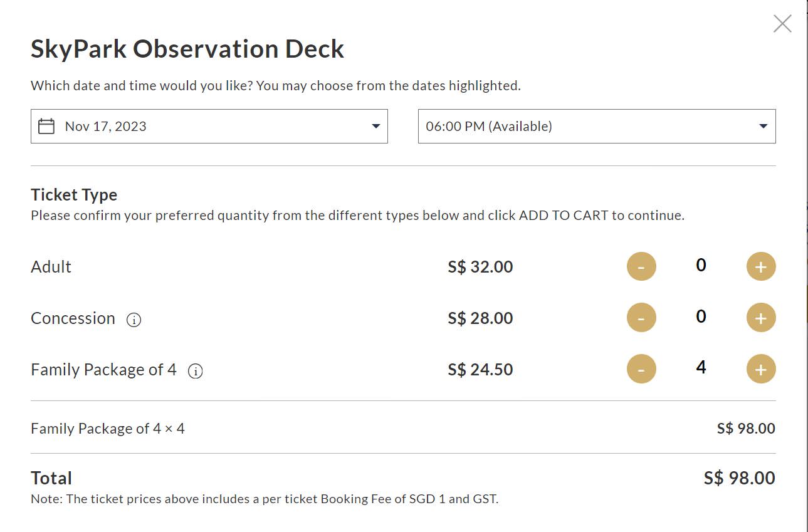Increase Family Package of 4 quantity
The width and height of the screenshot is (808, 532).
coord(760,370)
